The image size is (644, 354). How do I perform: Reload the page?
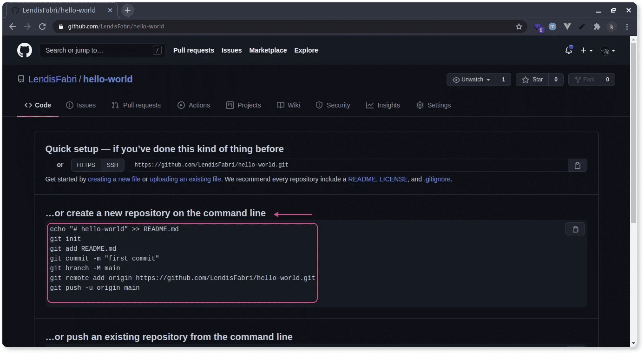pyautogui.click(x=42, y=27)
